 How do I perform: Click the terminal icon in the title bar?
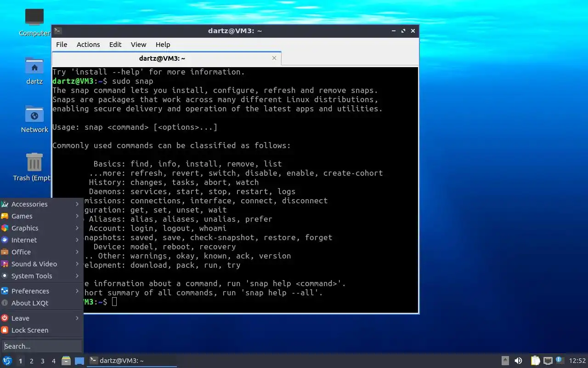[x=58, y=31]
